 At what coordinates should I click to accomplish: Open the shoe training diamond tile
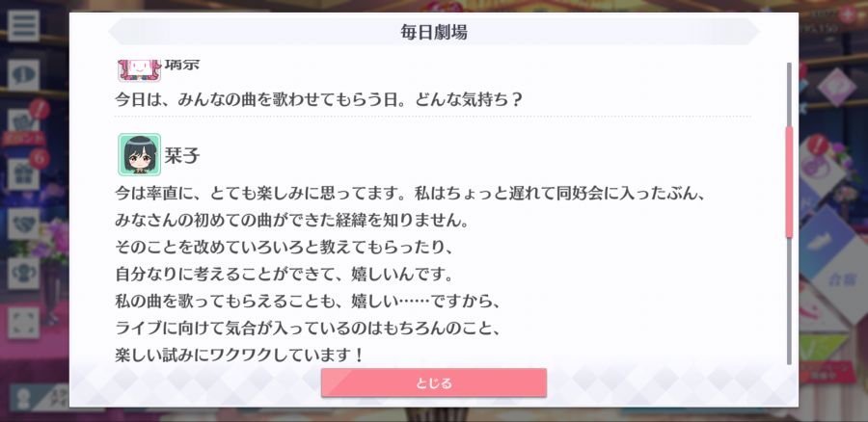point(825,241)
